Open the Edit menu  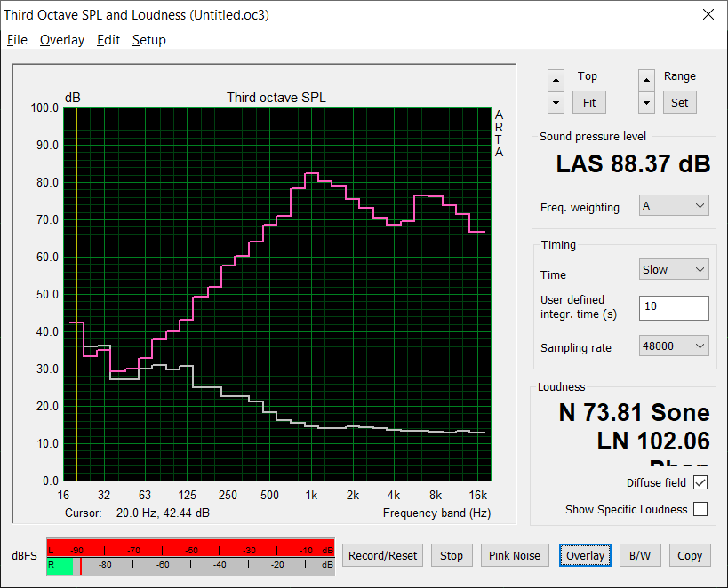coord(108,40)
